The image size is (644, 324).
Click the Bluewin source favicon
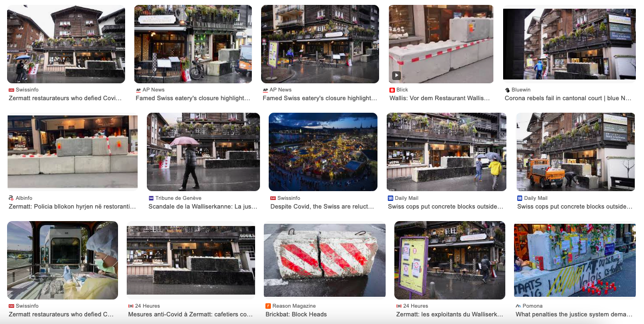pyautogui.click(x=507, y=90)
